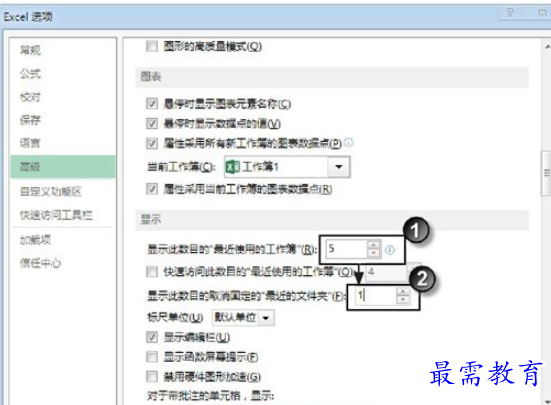The image size is (551, 405).
Task: Open the 信任中心 category
Action: point(40,263)
